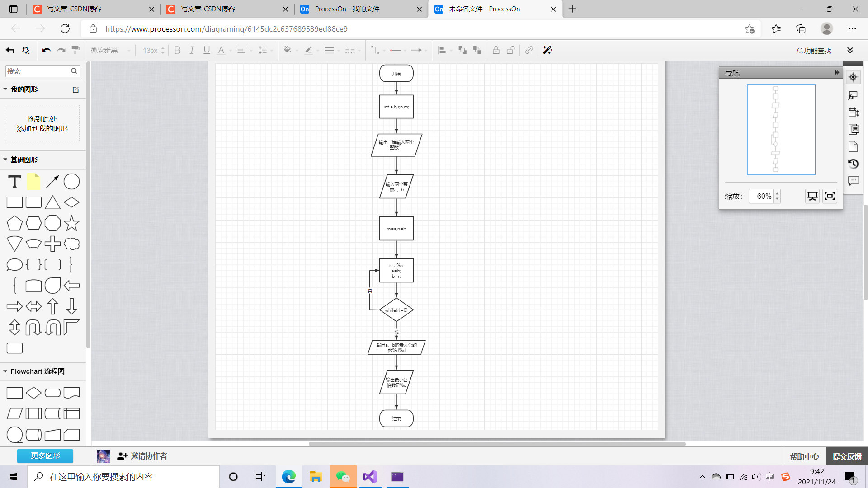Select the format painter tool
Screen dimensions: 868x488
(x=75, y=50)
